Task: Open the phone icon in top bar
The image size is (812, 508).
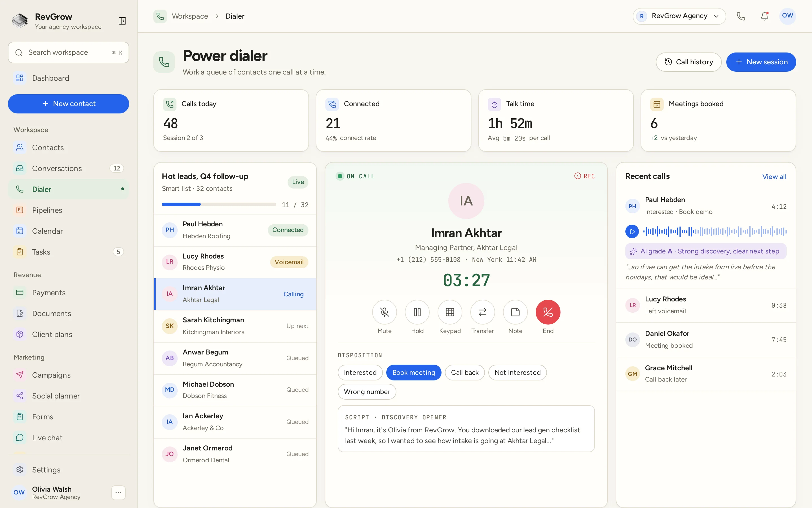Action: click(741, 16)
